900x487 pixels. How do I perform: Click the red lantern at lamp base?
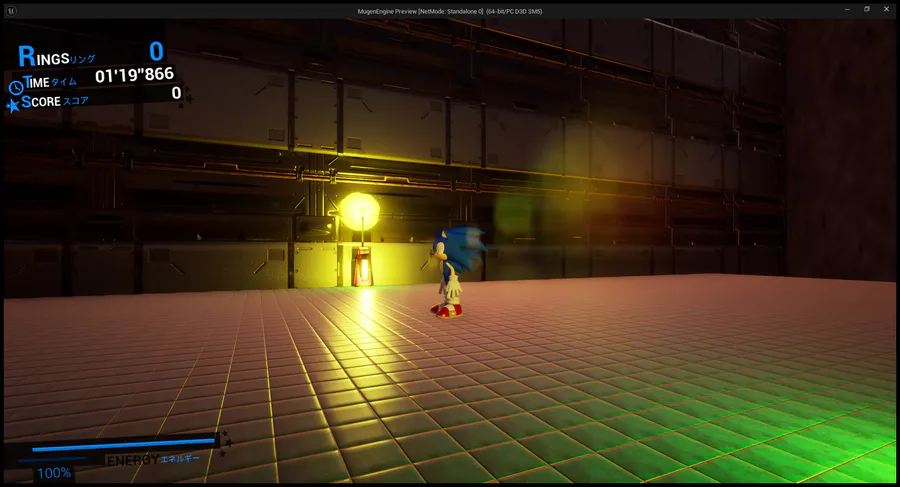point(362,266)
